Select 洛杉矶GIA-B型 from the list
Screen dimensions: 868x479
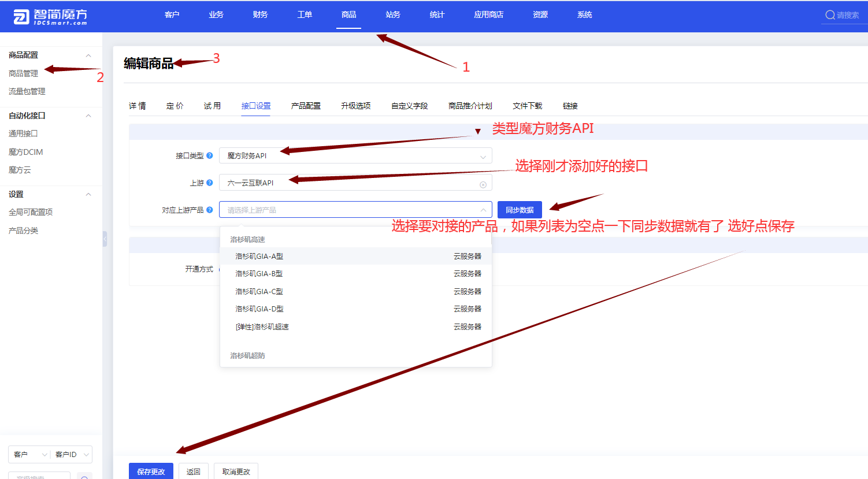click(x=356, y=273)
